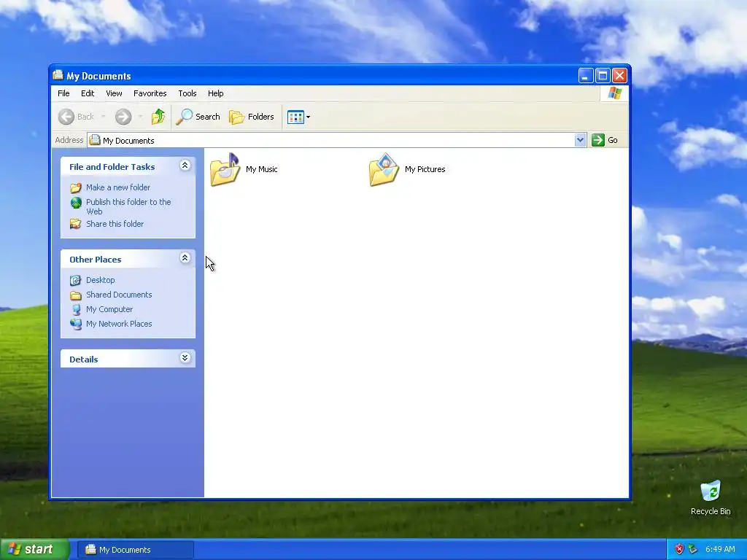Collapse the File and Folder Tasks panel
Image resolution: width=747 pixels, height=560 pixels.
(x=185, y=166)
